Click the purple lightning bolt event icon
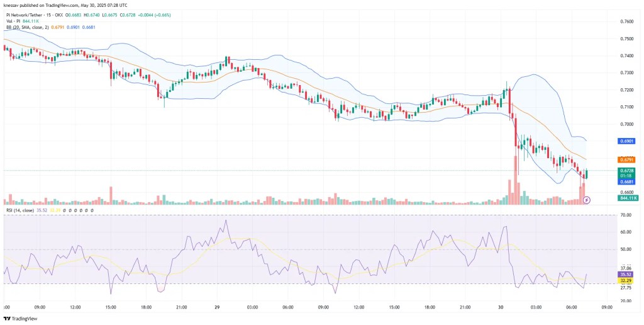The height and width of the screenshot is (325, 644). (587, 200)
